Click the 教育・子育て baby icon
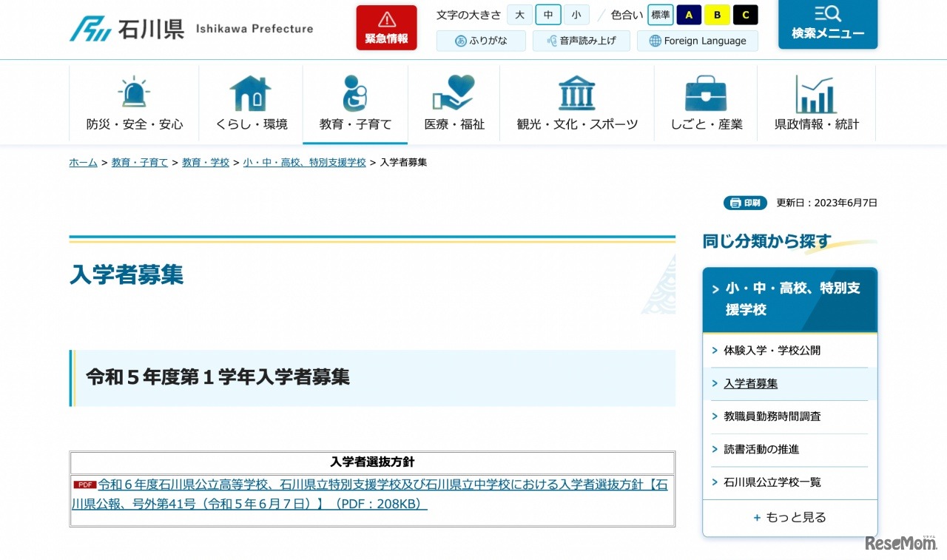 coord(355,92)
